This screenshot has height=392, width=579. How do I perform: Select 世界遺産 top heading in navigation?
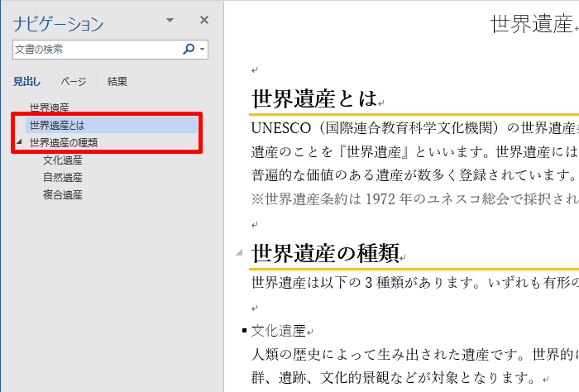pyautogui.click(x=50, y=108)
